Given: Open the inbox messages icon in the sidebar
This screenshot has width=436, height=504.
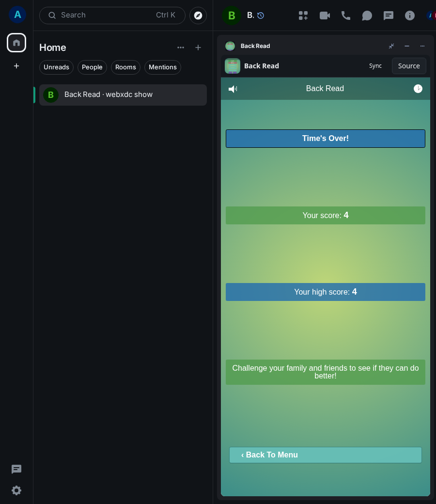Looking at the screenshot, I should (x=16, y=469).
